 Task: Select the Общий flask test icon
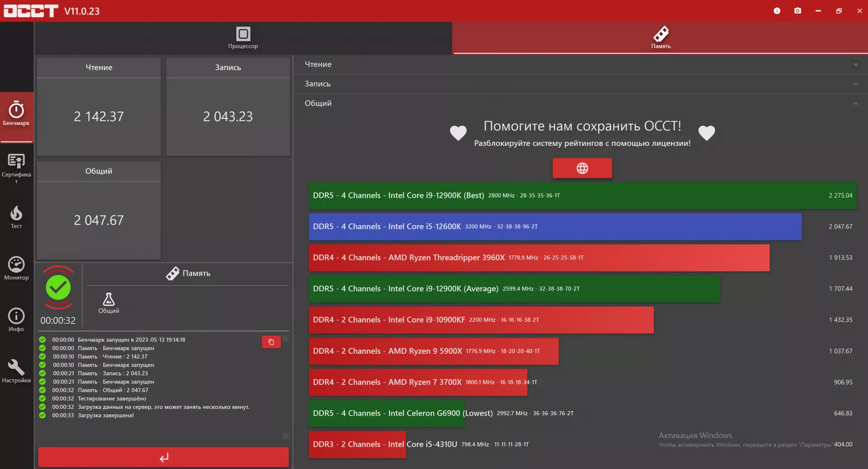click(x=108, y=303)
